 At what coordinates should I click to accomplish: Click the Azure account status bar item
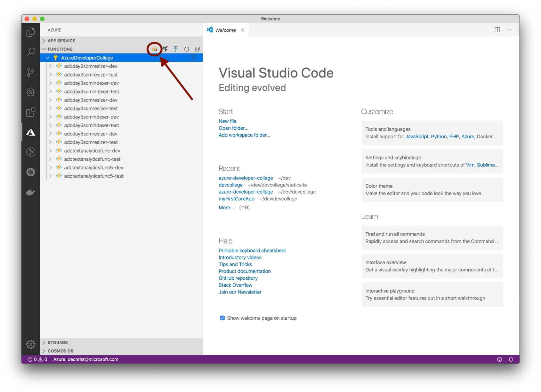pyautogui.click(x=86, y=359)
